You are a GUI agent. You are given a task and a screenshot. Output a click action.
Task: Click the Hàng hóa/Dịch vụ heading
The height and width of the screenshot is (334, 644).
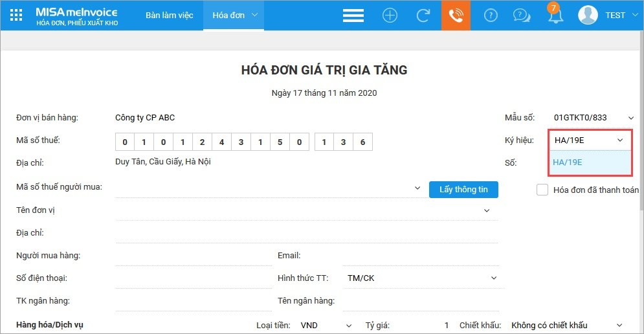[50, 325]
